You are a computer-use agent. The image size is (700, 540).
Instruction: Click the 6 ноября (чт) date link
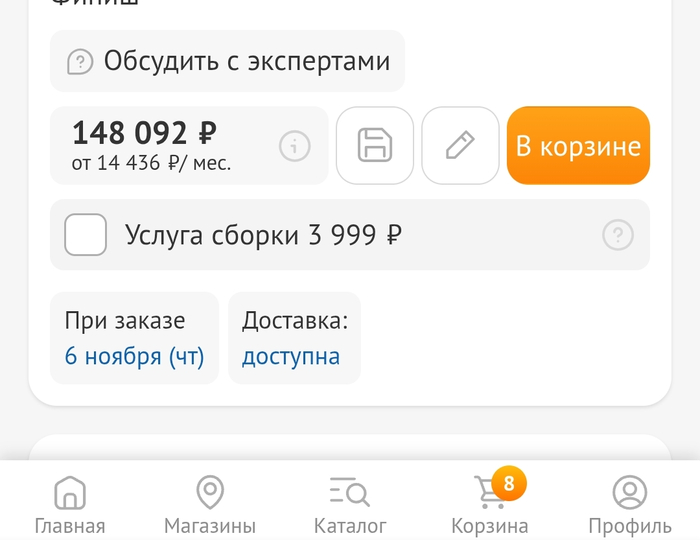(134, 357)
